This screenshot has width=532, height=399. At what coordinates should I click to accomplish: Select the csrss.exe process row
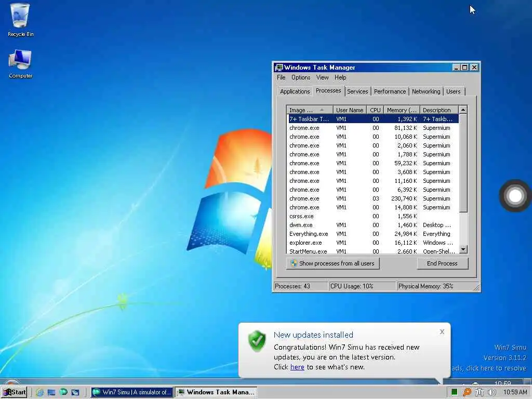click(373, 216)
